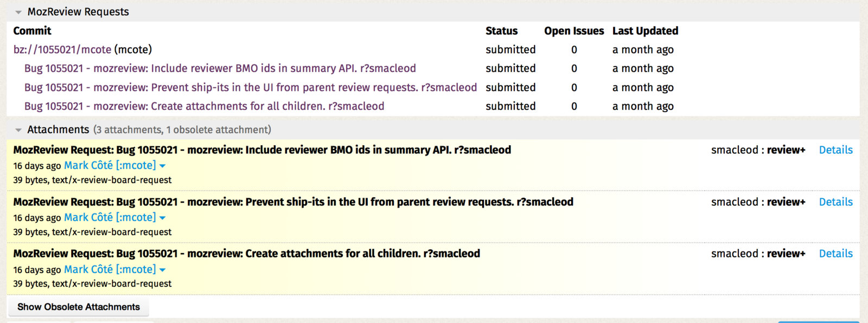Open Mark Côté dropdown on 'Create attachments' attachment

[x=162, y=270]
